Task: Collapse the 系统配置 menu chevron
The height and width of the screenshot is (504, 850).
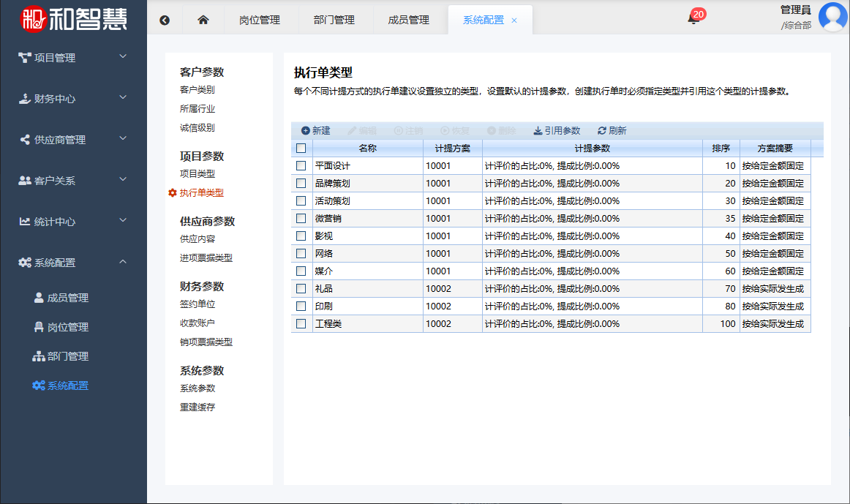Action: [x=123, y=261]
